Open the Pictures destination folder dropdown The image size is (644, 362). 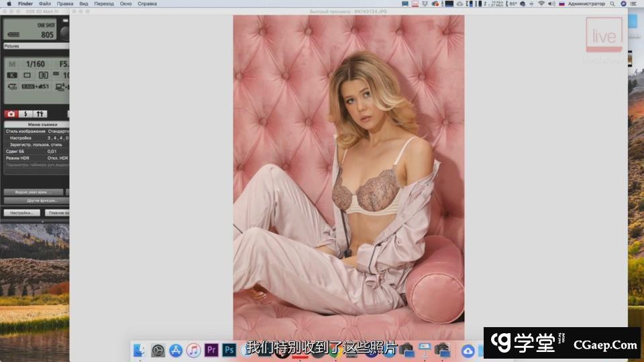[35, 46]
